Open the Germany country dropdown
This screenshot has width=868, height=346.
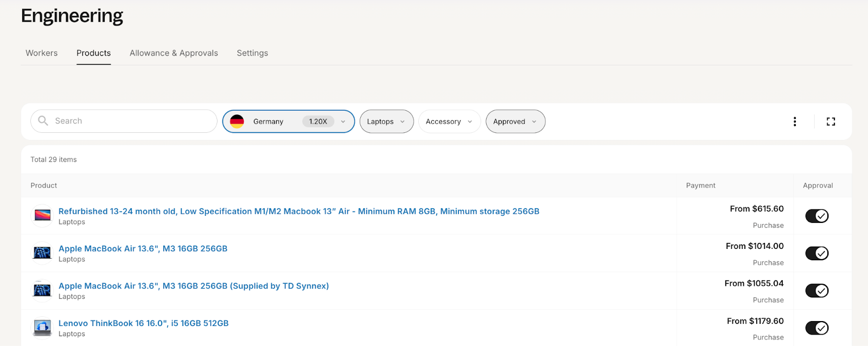tap(289, 121)
